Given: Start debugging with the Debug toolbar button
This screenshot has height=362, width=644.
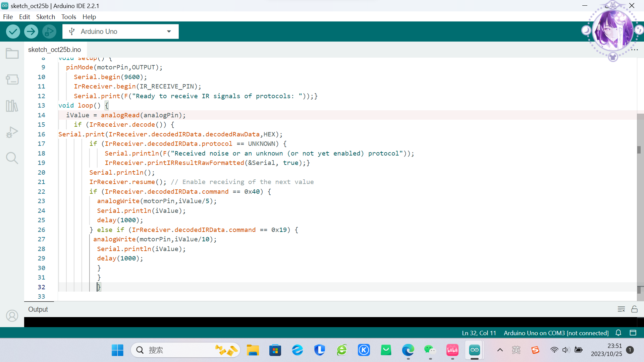Looking at the screenshot, I should 49,32.
